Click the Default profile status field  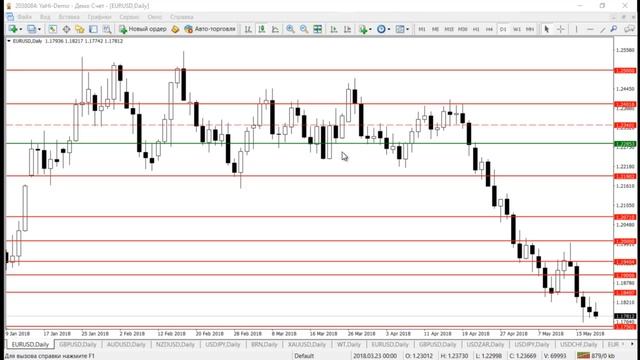point(304,356)
